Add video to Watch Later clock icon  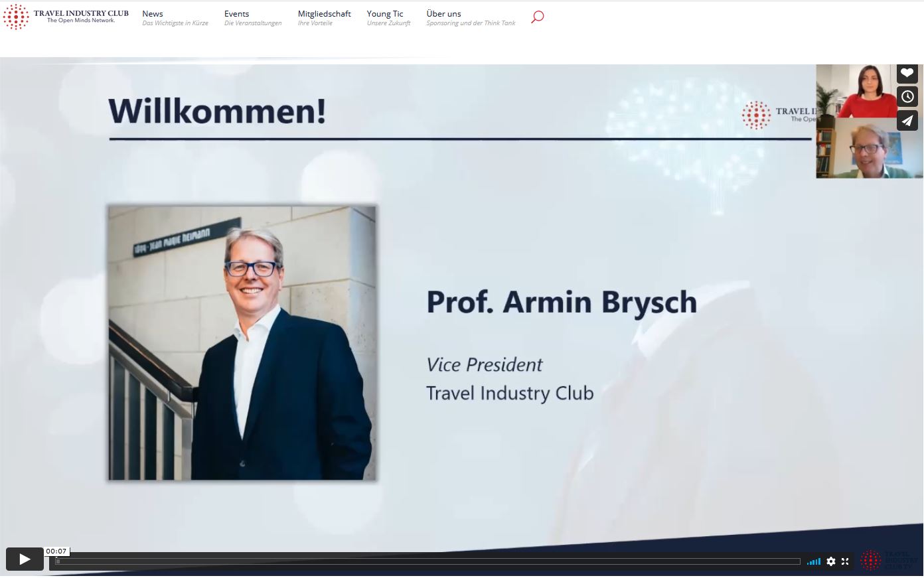[x=907, y=97]
